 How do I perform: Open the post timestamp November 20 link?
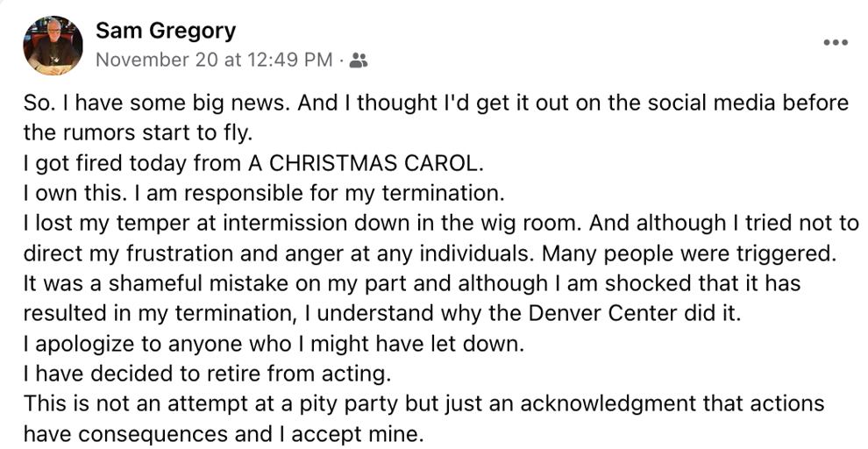[x=214, y=60]
